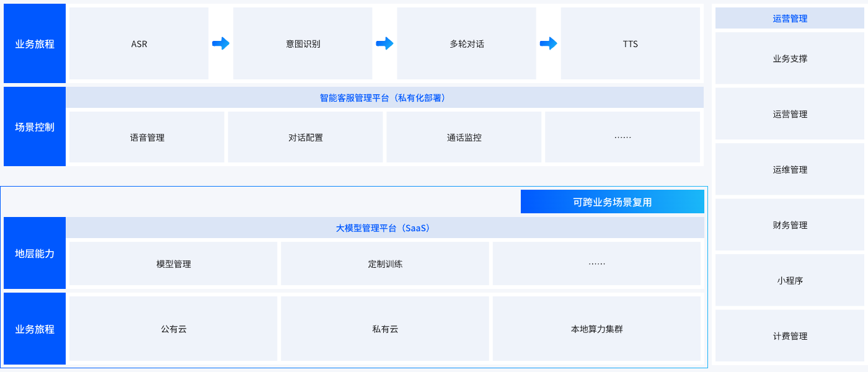Viewport: 868px width, 372px height.
Task: Click the 可跨业务场景复用 gradient banner
Action: click(612, 201)
